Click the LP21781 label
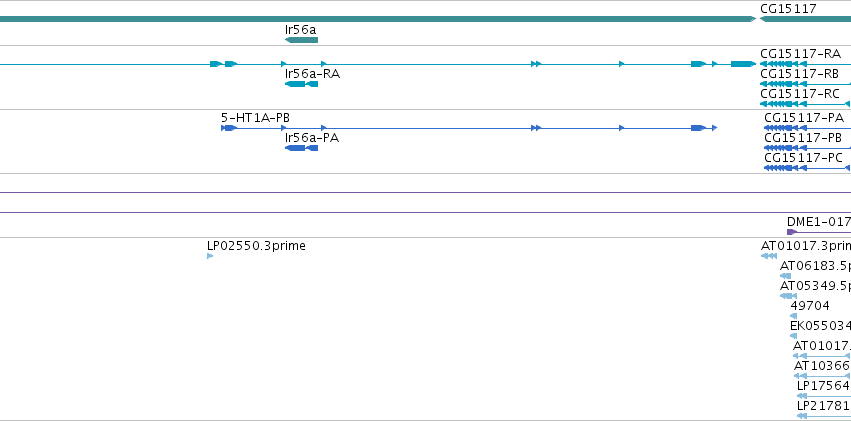This screenshot has width=851, height=421. tap(823, 406)
